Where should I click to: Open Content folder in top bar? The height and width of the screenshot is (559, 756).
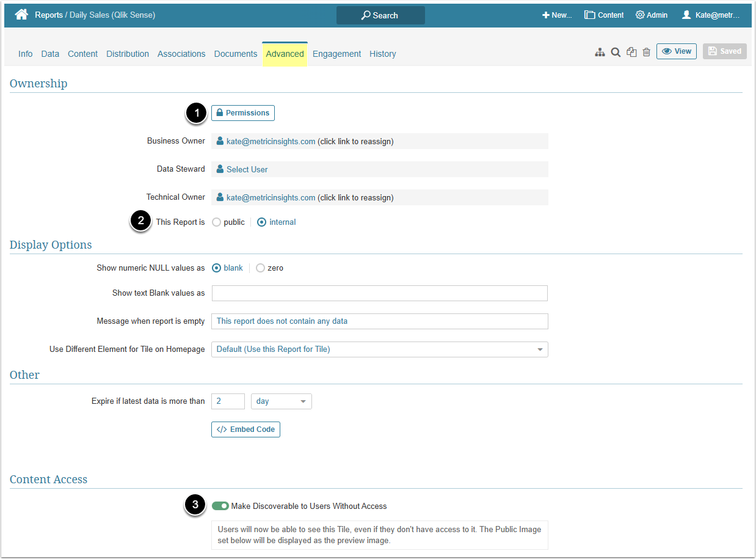click(604, 15)
